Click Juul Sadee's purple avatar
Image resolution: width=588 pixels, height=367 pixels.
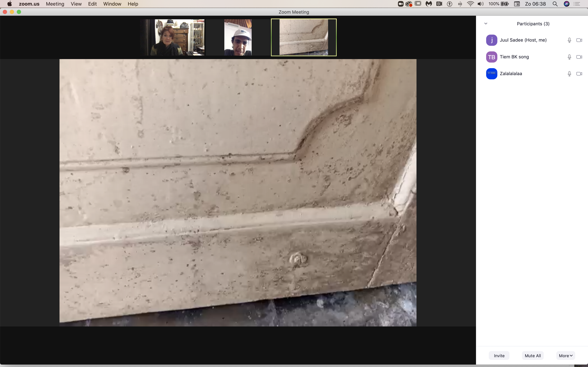coord(491,40)
